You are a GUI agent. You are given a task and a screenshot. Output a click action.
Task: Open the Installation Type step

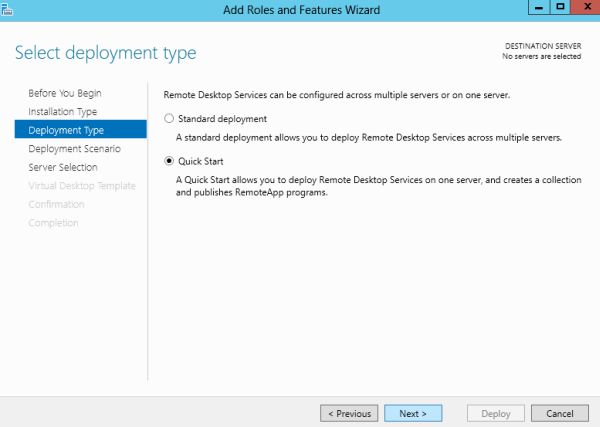click(x=63, y=111)
